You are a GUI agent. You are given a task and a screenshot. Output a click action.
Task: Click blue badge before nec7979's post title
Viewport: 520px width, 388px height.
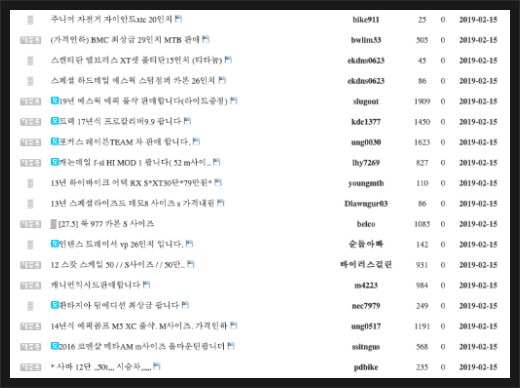(x=55, y=305)
